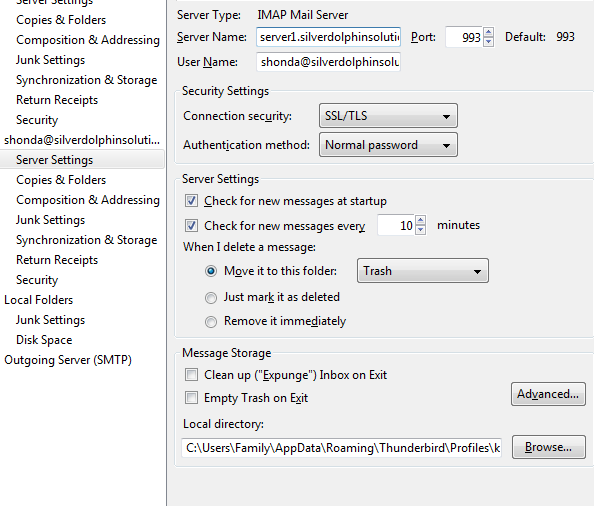Click the Browse... button for local directory

tap(549, 447)
